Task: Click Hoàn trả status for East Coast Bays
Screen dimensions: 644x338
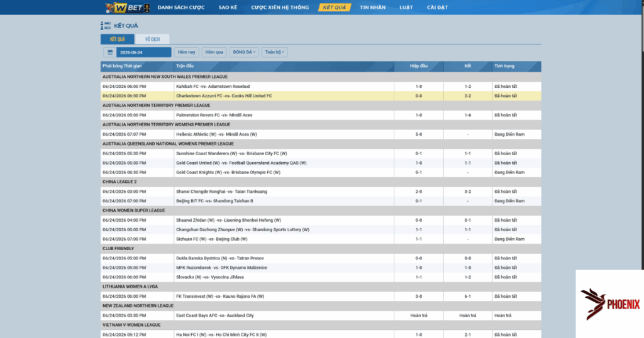Action: click(502, 316)
